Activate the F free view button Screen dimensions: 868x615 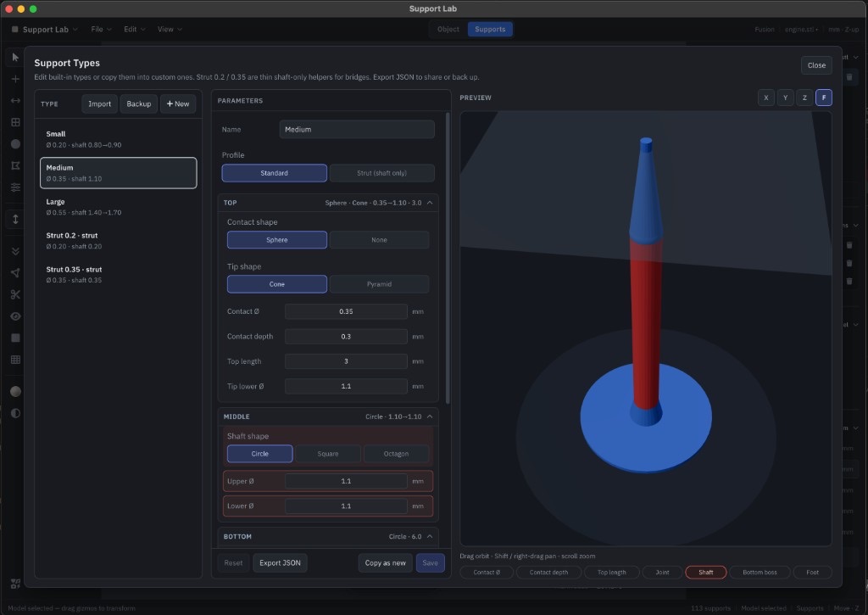pyautogui.click(x=824, y=98)
